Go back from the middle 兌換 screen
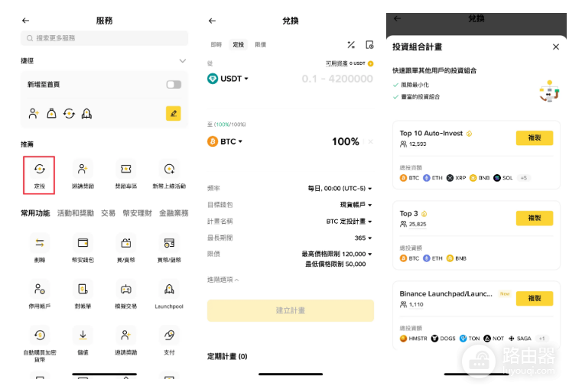Image resolution: width=569 pixels, height=392 pixels. 213,21
